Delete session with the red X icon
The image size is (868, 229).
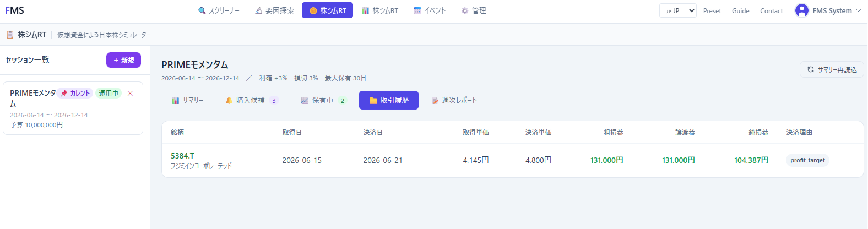point(130,94)
